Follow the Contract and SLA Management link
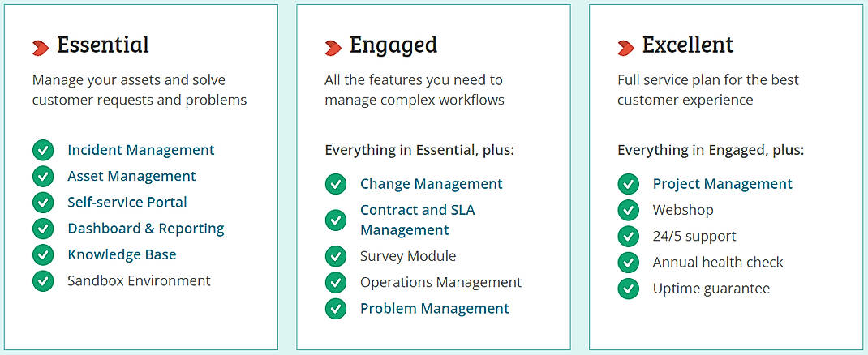The image size is (868, 355). coord(417,220)
